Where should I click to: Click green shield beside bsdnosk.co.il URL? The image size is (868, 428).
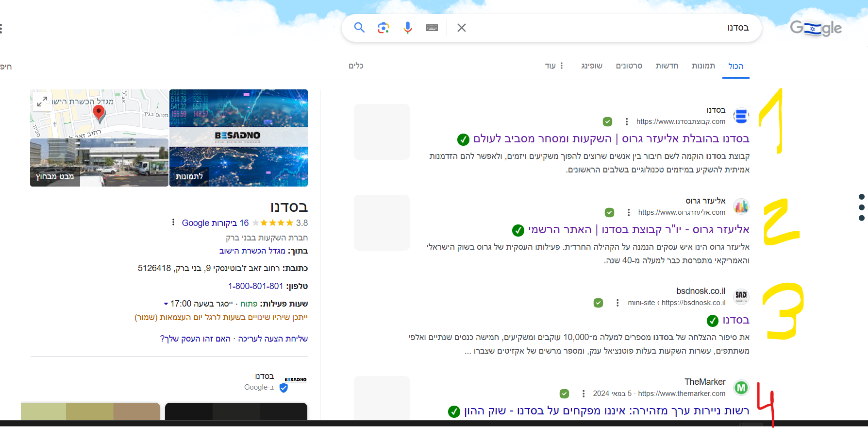[598, 303]
